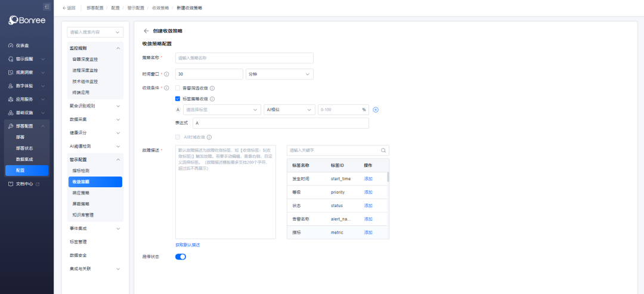The width and height of the screenshot is (644, 294).
Task: Open 仪表盘 dashboard in left sidebar
Action: (x=23, y=45)
